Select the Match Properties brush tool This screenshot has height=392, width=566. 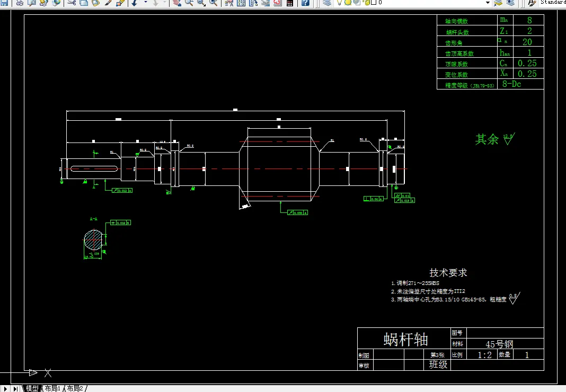click(x=108, y=3)
